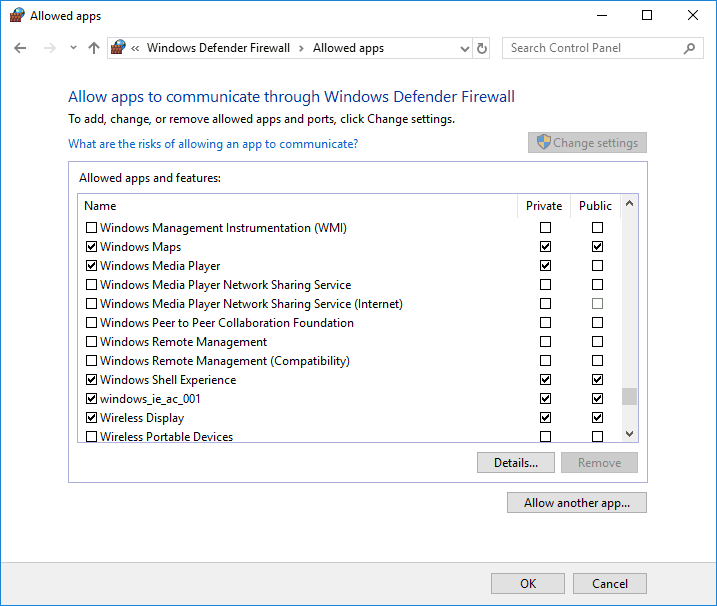
Task: Click the Search Control Panel field
Action: click(x=590, y=48)
